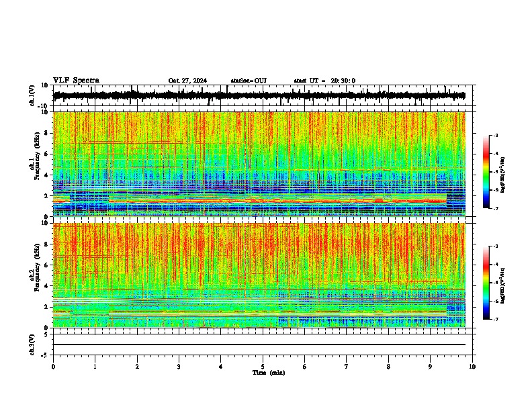Viewport: 532px width, 411px height.
Task: Select the 'Oct. 27, 2024' date label
Action: (187, 81)
